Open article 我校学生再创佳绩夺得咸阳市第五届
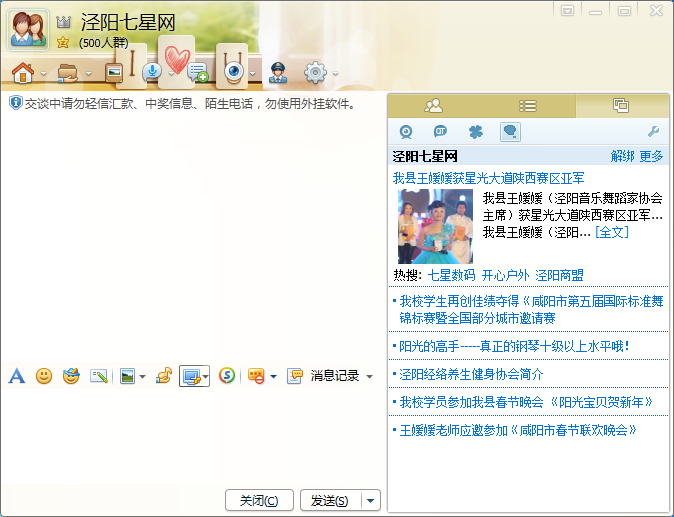 coord(531,309)
